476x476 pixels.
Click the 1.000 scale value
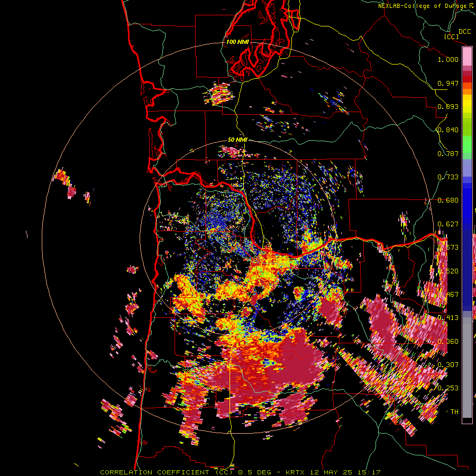point(448,59)
